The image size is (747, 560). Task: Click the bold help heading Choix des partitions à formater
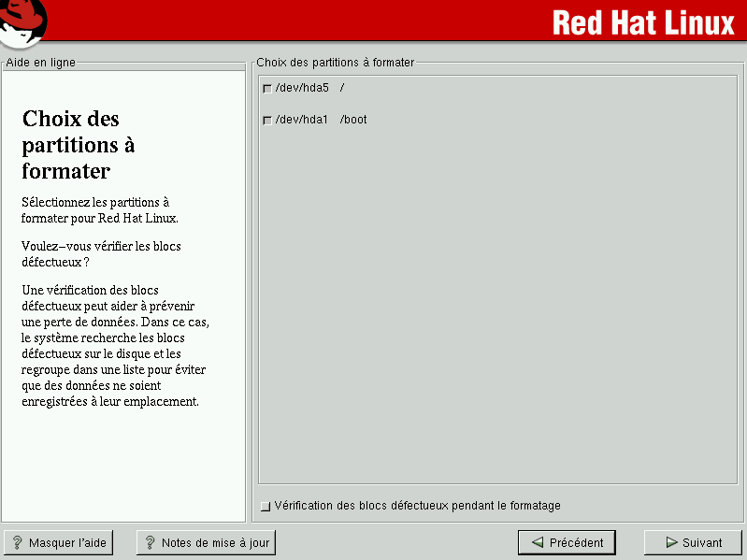point(79,145)
